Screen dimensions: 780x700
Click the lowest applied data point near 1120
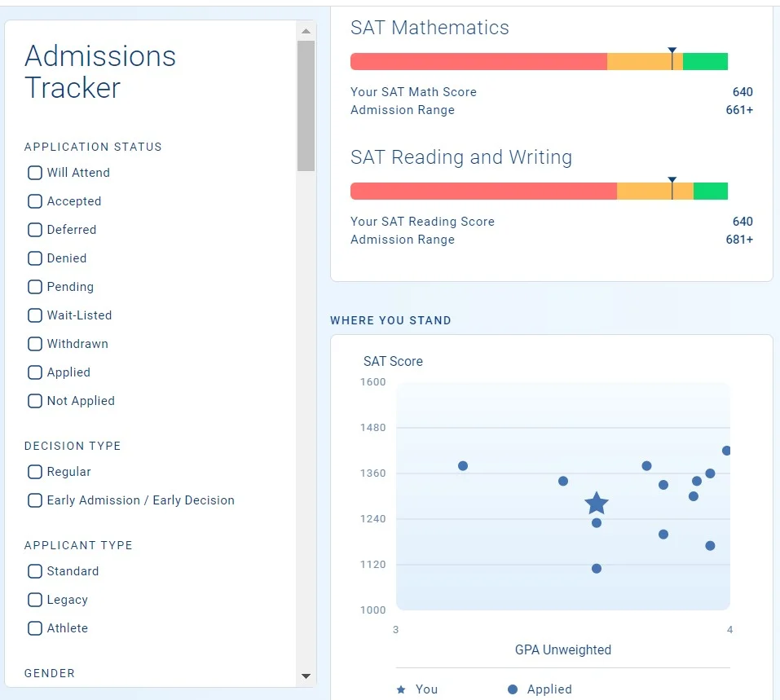[x=597, y=568]
